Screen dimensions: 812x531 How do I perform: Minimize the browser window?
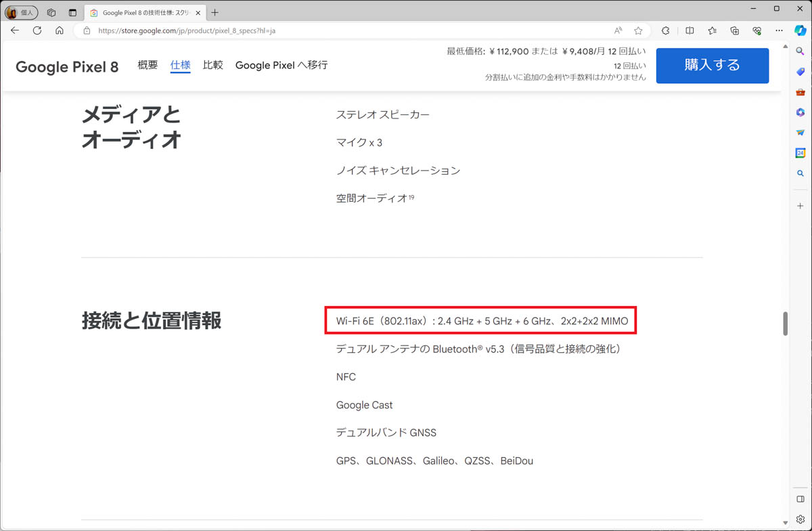754,9
